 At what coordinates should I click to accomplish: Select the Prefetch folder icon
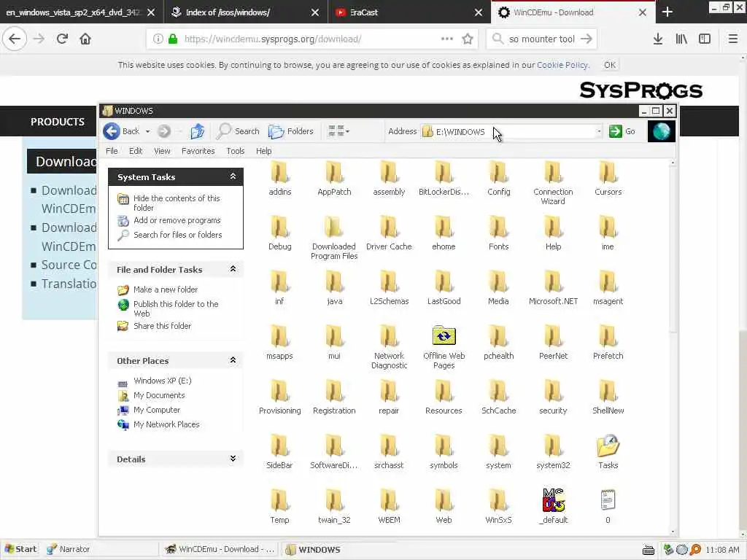point(608,337)
